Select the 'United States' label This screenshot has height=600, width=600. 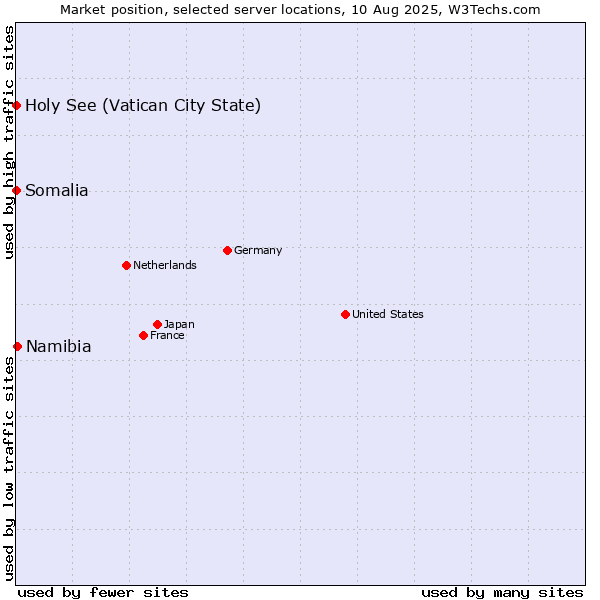pyautogui.click(x=388, y=314)
